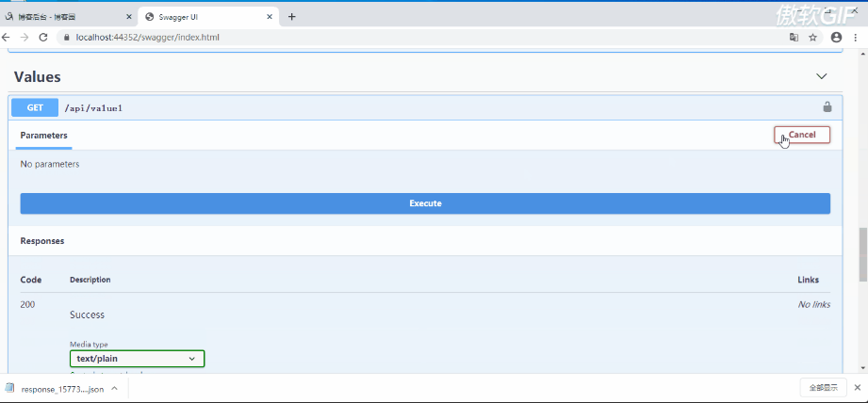The image size is (868, 403).
Task: Open the browser profile avatar icon
Action: click(836, 37)
